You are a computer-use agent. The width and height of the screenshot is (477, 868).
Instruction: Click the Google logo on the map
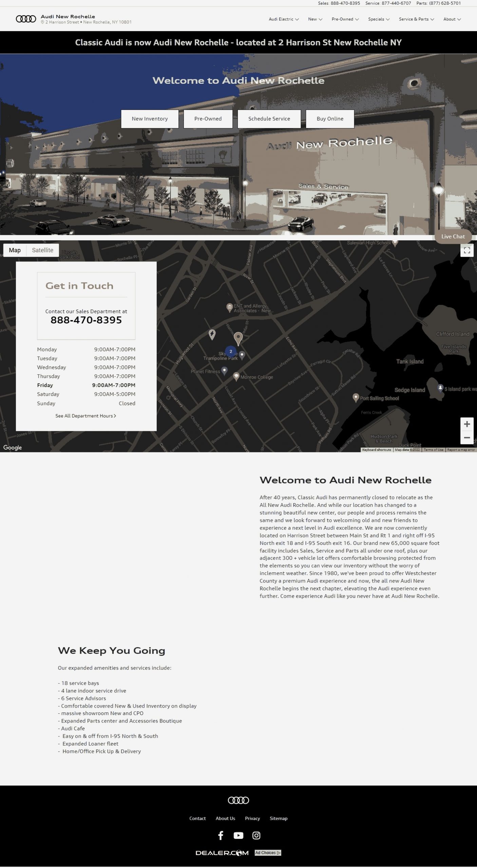click(13, 448)
